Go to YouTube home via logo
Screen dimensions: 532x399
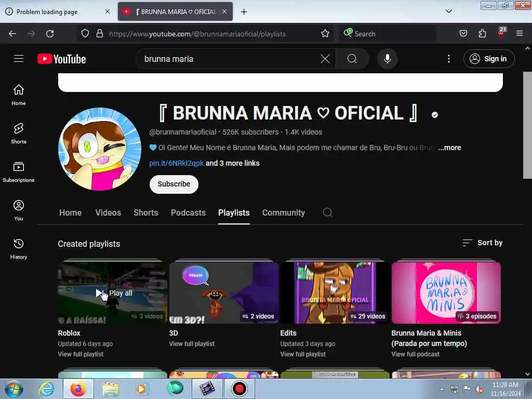61,59
